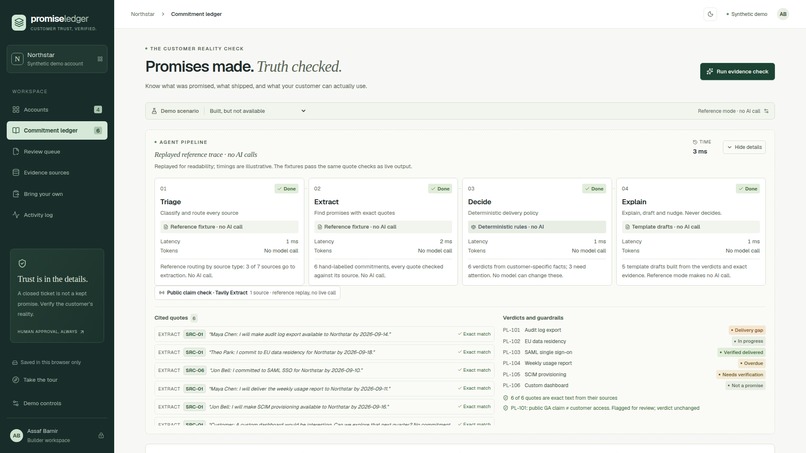Click the Public claim check link icon

(x=162, y=293)
